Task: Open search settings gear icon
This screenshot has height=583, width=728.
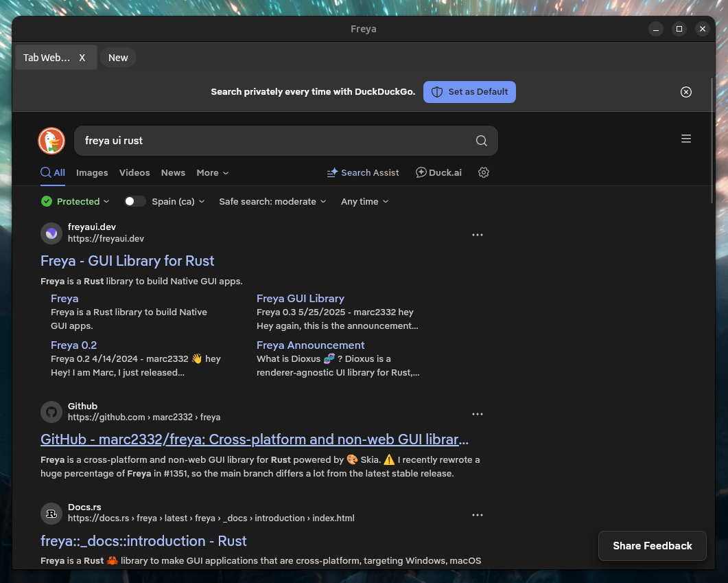Action: tap(484, 173)
